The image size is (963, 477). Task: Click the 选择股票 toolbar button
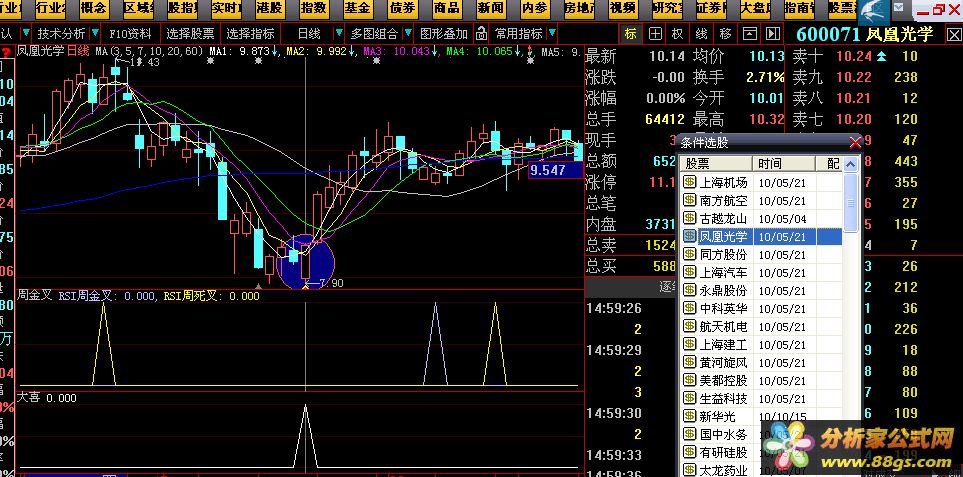190,33
